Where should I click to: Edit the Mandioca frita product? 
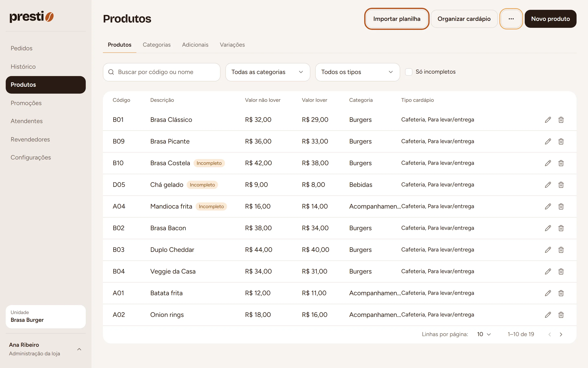pyautogui.click(x=548, y=206)
